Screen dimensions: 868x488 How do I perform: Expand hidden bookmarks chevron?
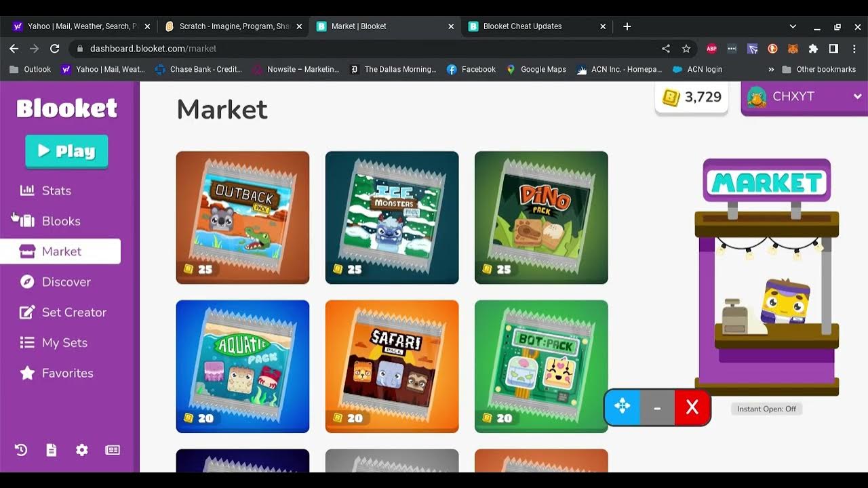pos(771,69)
